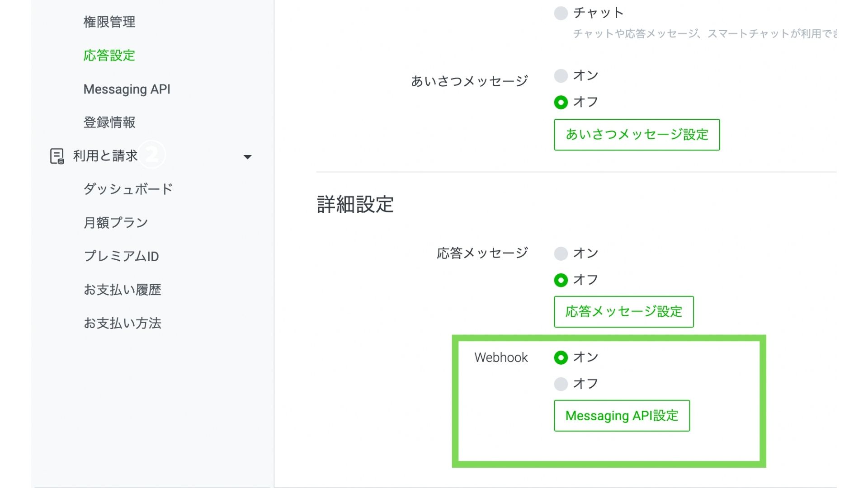This screenshot has height=488, width=868.
Task: Select the チャット radio option
Action: (x=561, y=13)
